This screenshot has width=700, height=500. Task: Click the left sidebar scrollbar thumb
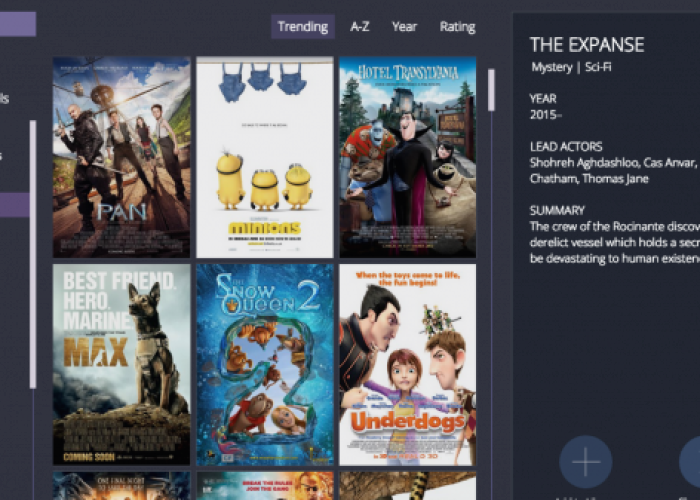[x=33, y=254]
